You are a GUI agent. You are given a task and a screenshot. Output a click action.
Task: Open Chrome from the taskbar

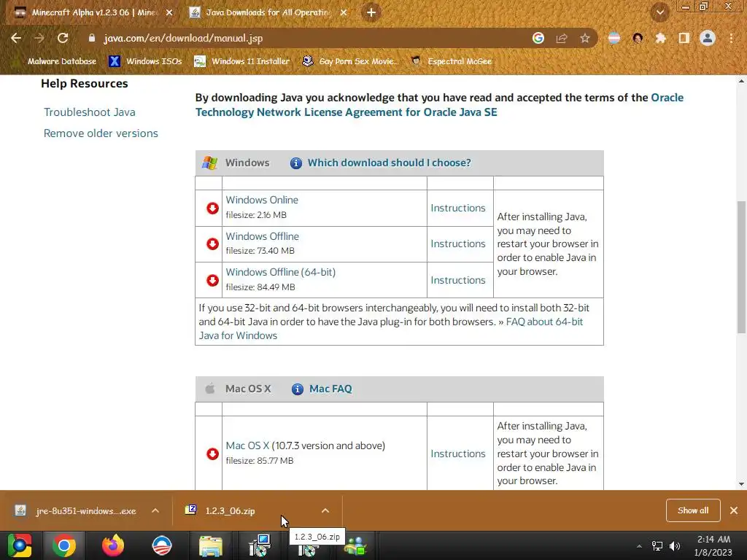(x=64, y=545)
